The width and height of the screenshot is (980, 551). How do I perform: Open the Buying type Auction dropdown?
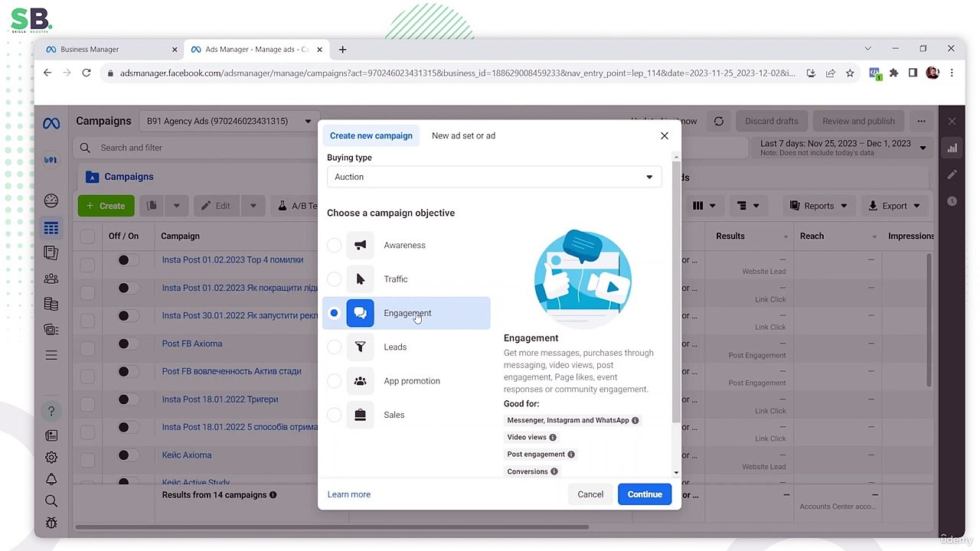(x=495, y=177)
